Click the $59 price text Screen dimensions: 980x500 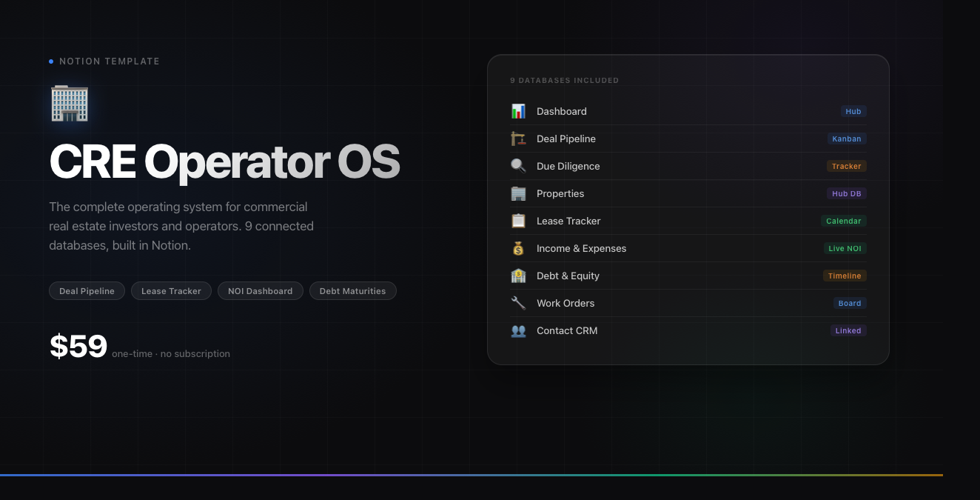[x=78, y=347]
